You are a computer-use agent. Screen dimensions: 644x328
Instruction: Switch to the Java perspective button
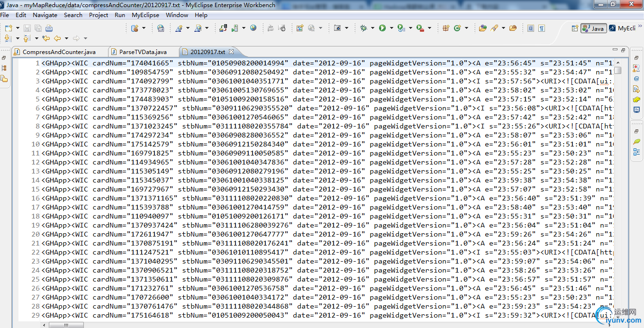tap(593, 28)
